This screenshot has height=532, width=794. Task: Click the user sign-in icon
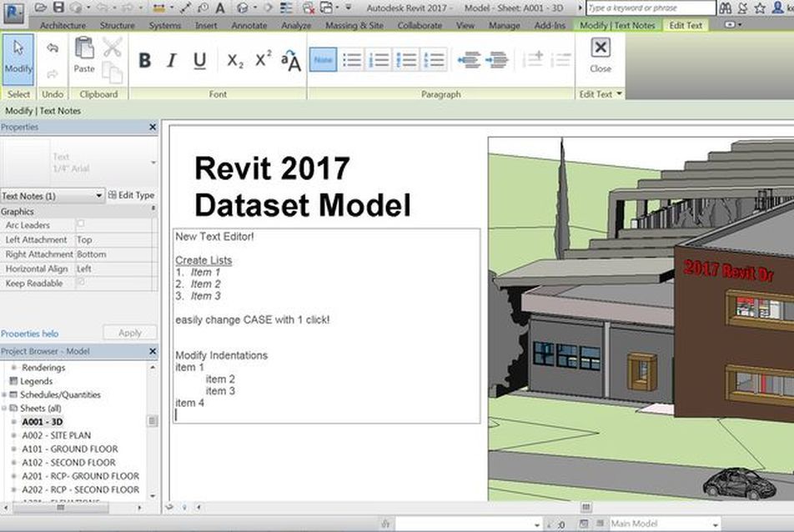coord(778,8)
